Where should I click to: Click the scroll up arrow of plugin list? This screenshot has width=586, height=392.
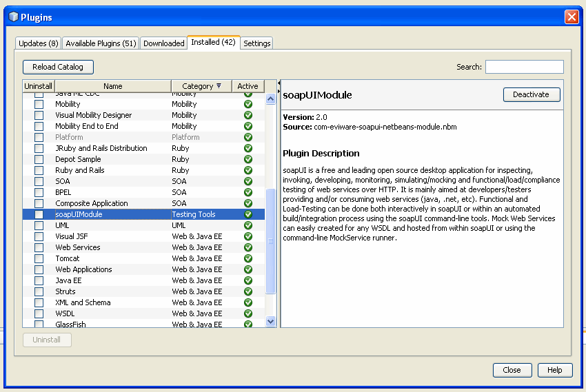click(270, 99)
